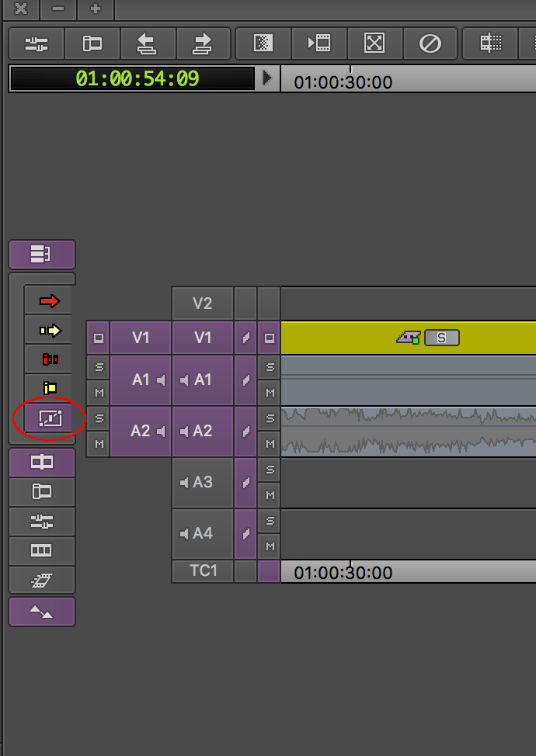Toggle sync lock on the A3 track

pos(245,482)
